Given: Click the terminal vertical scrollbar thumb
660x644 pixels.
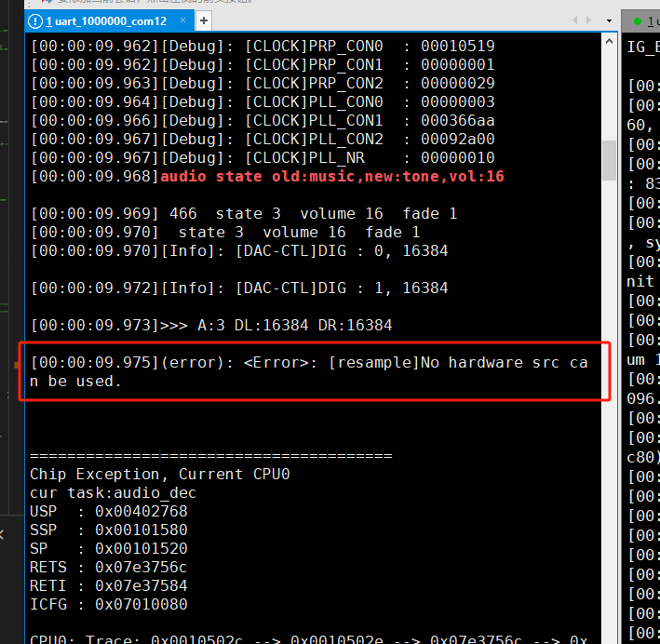Looking at the screenshot, I should [609, 160].
